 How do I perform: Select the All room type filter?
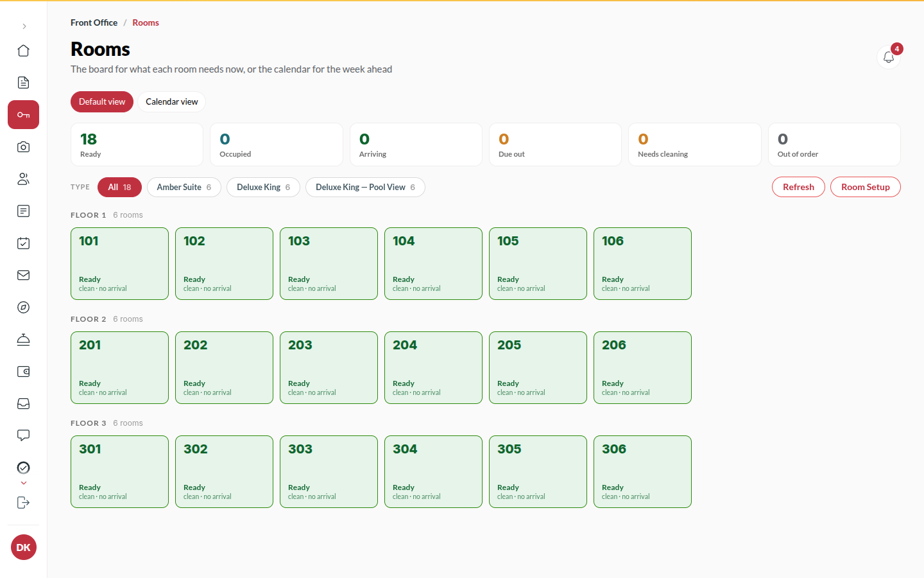click(119, 187)
